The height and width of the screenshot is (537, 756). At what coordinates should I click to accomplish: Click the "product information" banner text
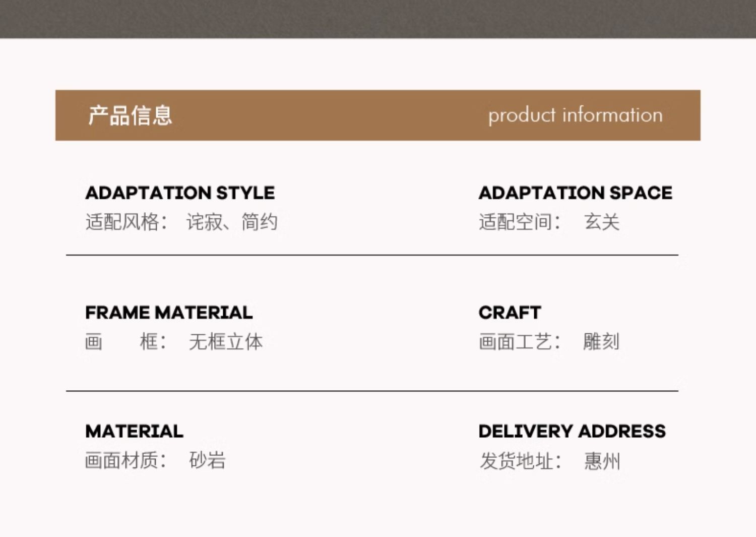pos(575,115)
